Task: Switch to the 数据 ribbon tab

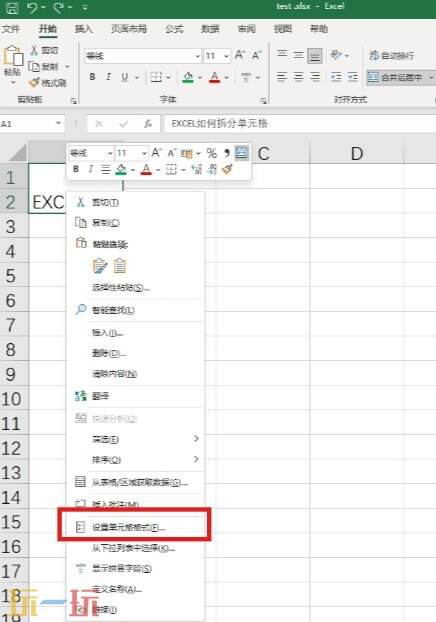Action: tap(210, 29)
